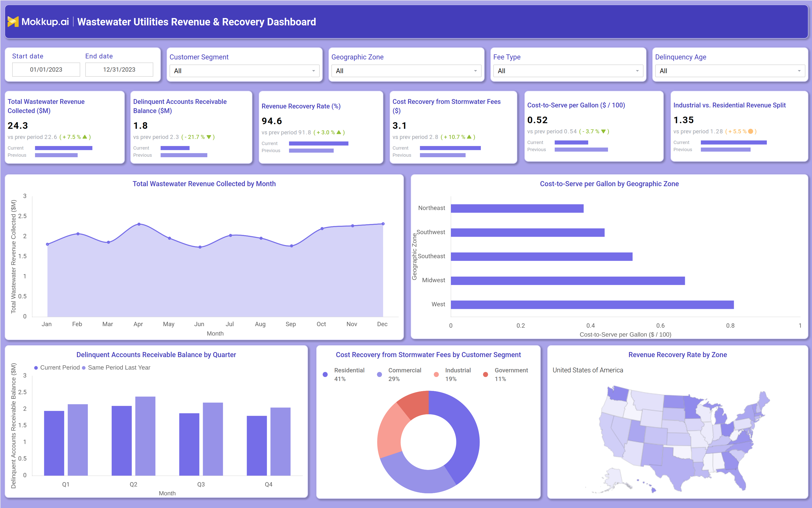Image resolution: width=812 pixels, height=508 pixels.
Task: Click the 3.1 Cost Recovery value
Action: pyautogui.click(x=399, y=126)
